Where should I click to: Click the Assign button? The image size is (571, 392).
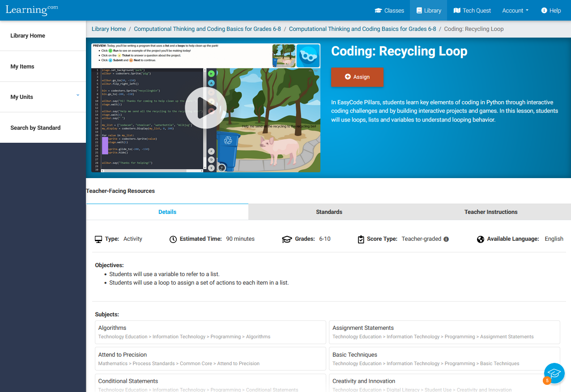[357, 77]
